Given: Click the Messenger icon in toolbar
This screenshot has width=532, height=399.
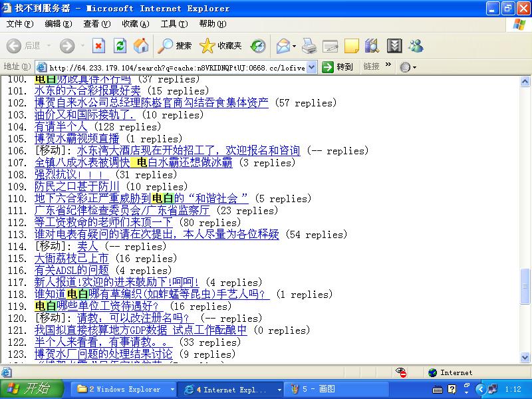Looking at the screenshot, I should 416,46.
